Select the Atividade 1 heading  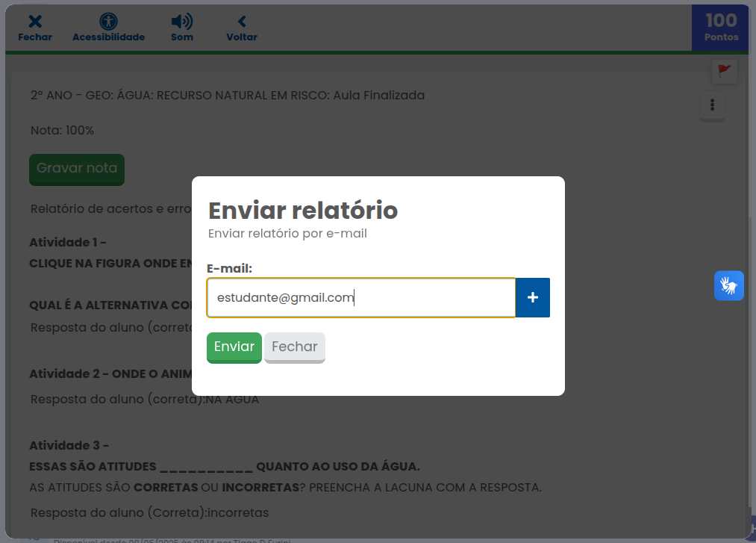[x=68, y=243]
